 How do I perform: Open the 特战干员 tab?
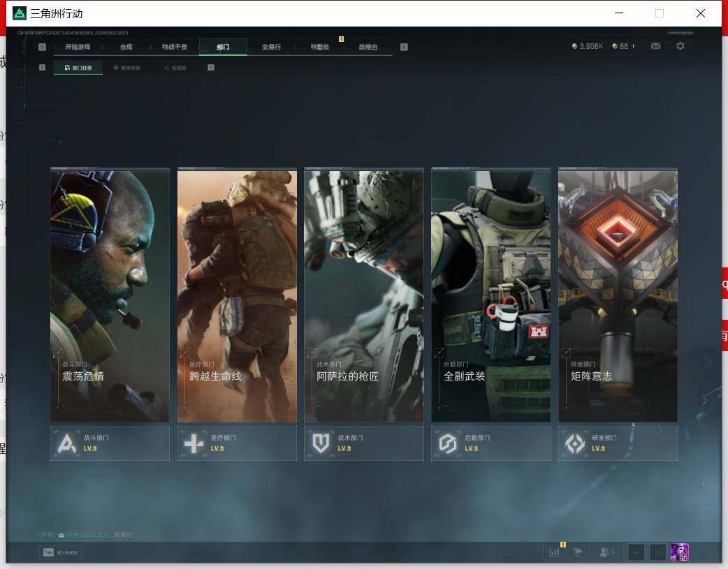point(175,47)
